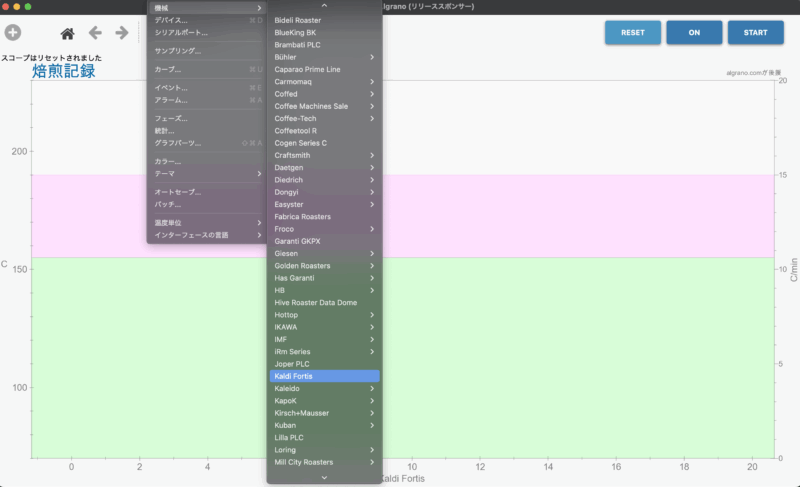Expand the Easyster submenu
The height and width of the screenshot is (487, 800).
[x=324, y=204]
